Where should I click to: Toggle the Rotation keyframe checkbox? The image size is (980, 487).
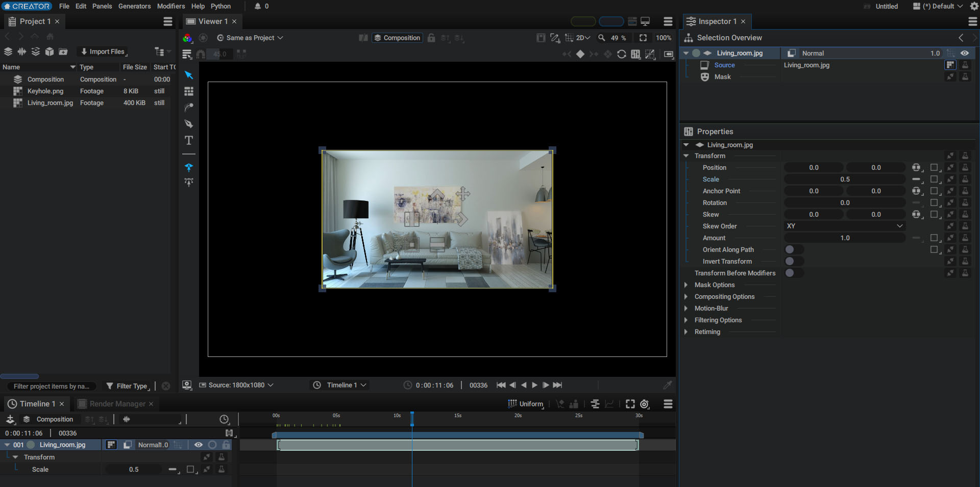coord(935,202)
